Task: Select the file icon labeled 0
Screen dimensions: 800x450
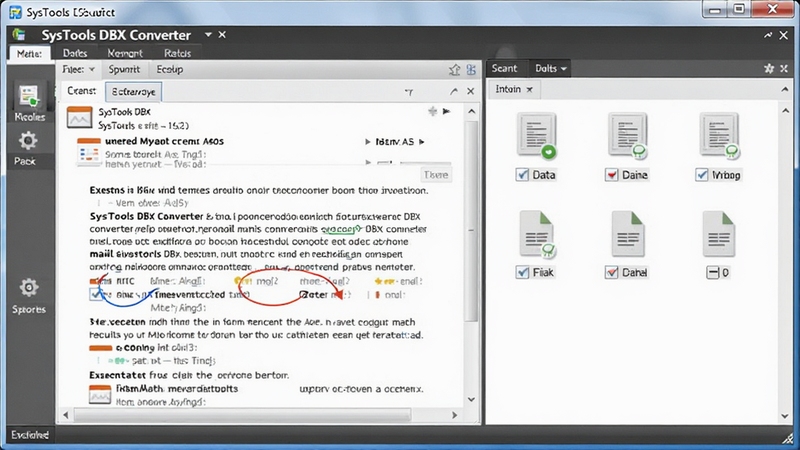Action: click(719, 234)
